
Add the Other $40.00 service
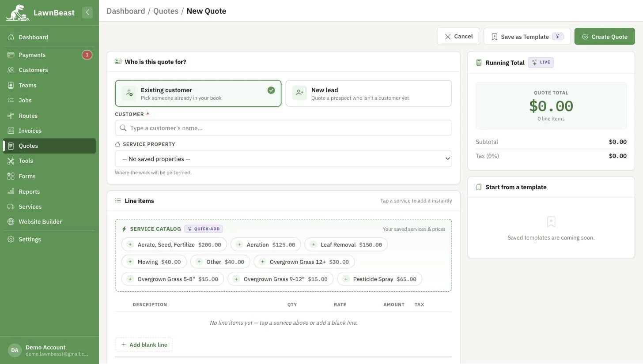coord(220,262)
